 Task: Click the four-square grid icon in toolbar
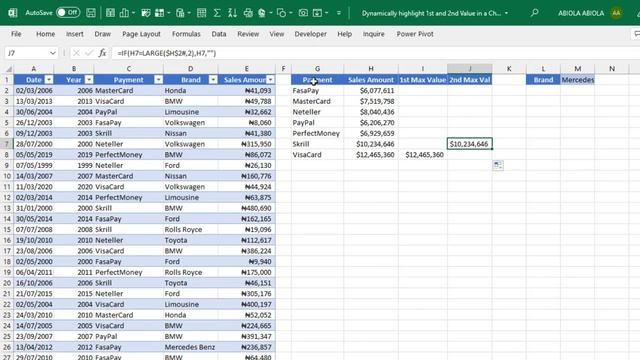160,13
